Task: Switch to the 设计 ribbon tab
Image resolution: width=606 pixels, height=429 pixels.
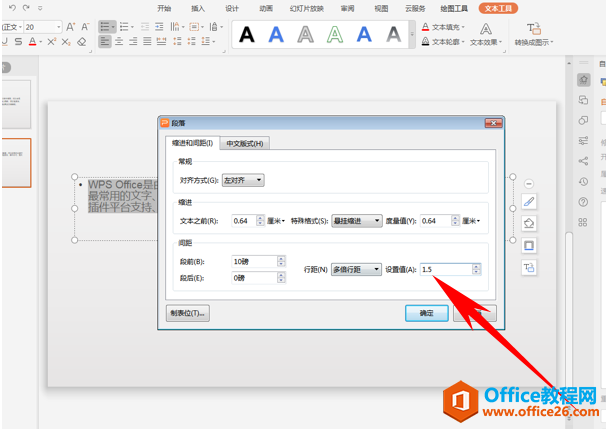Action: [232, 9]
